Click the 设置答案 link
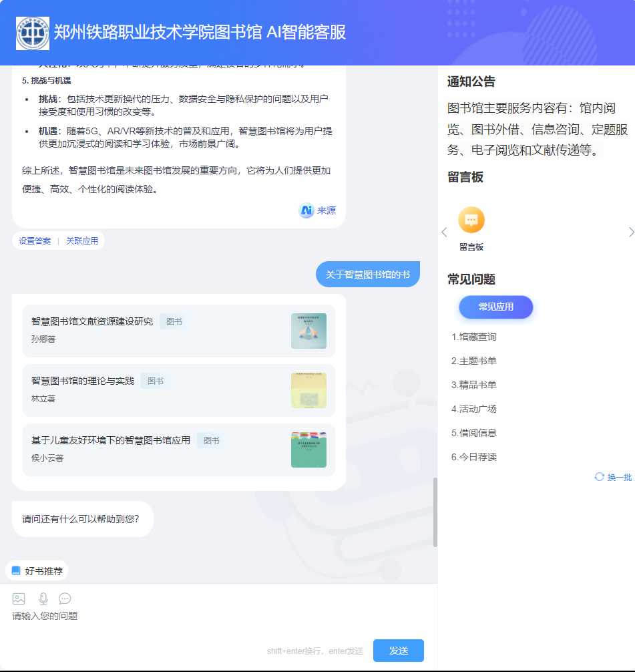 pos(35,241)
